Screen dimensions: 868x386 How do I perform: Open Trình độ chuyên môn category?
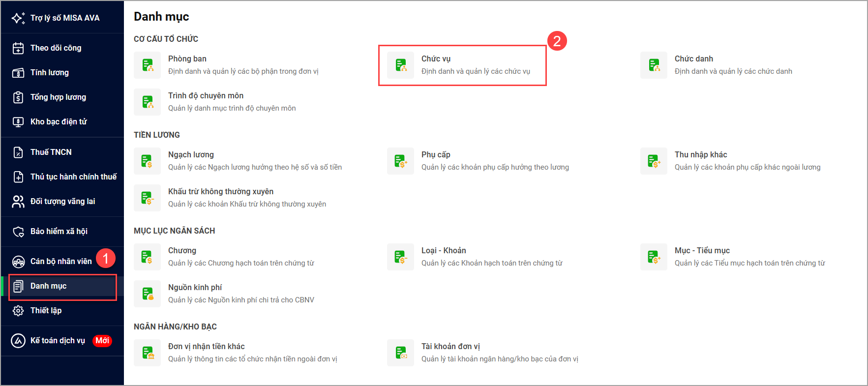206,96
